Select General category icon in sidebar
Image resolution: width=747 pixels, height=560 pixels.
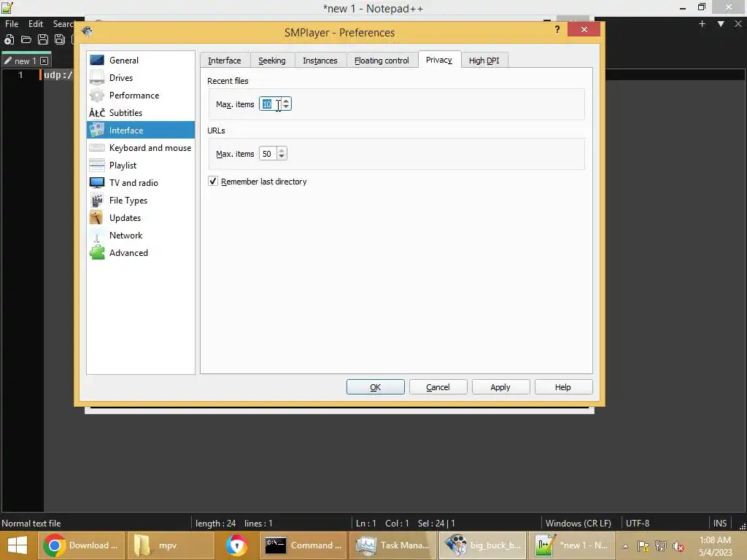point(97,60)
